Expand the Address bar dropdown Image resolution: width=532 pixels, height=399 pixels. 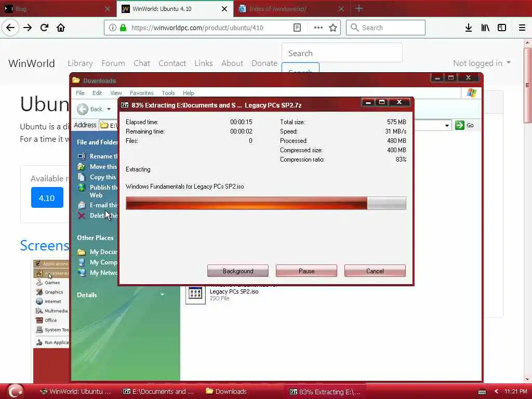(447, 126)
